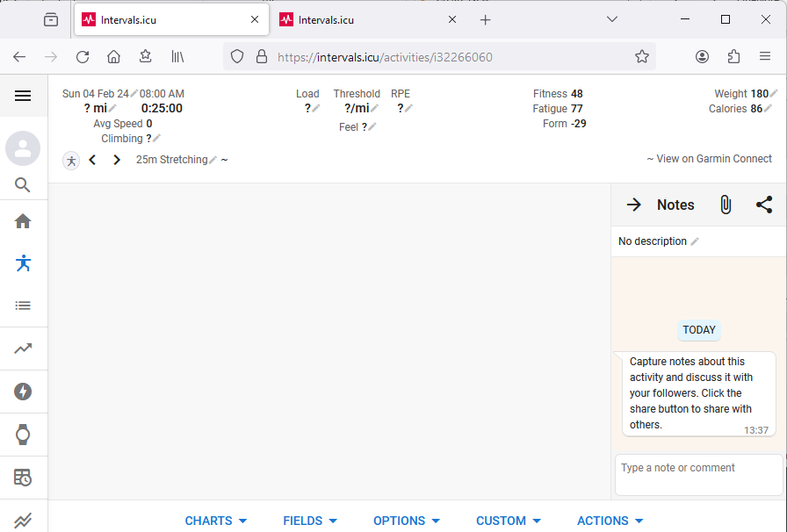
Task: Open the hamburger menu in the Intervals.icu sidebar
Action: pos(23,96)
